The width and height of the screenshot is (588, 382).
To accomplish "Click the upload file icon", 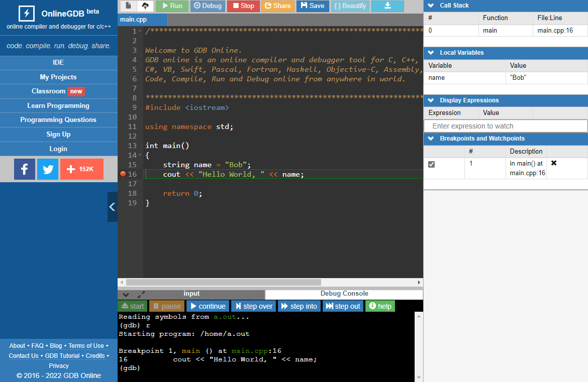I will point(145,6).
